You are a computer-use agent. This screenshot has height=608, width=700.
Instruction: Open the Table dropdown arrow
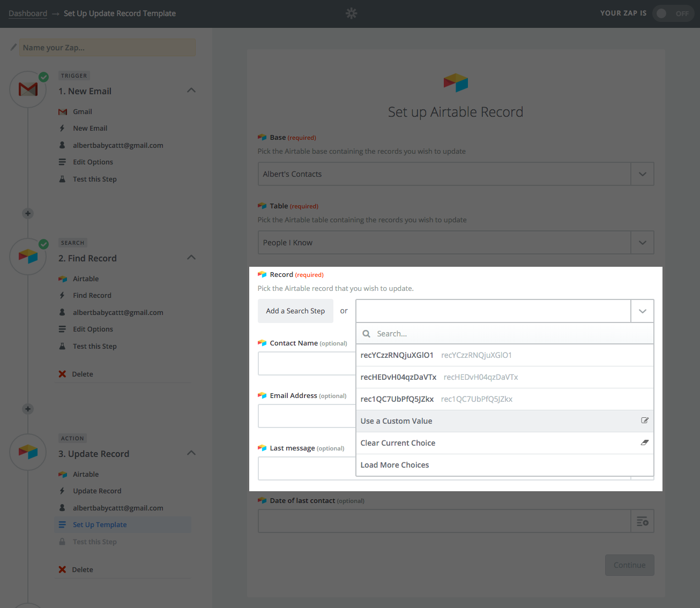pyautogui.click(x=642, y=243)
